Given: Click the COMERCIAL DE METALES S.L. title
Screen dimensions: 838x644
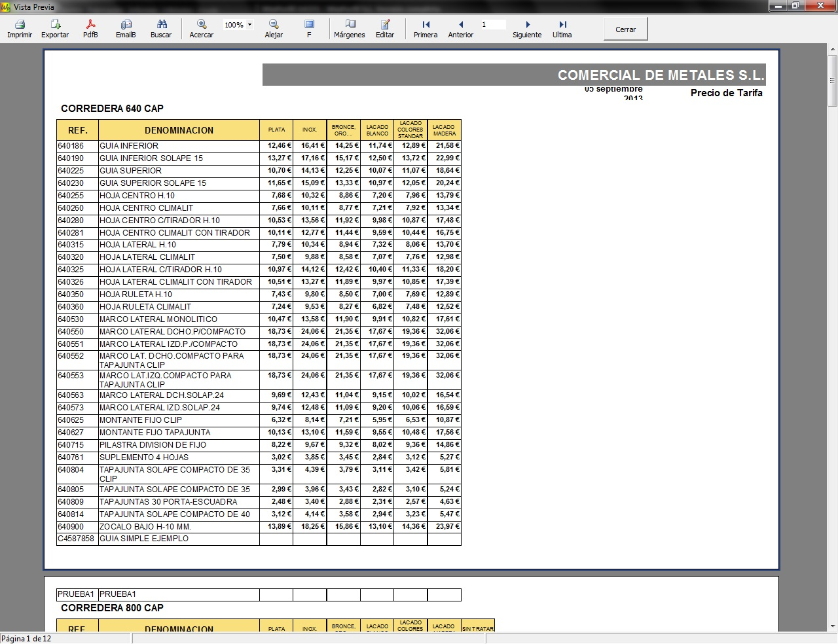Looking at the screenshot, I should pos(661,75).
